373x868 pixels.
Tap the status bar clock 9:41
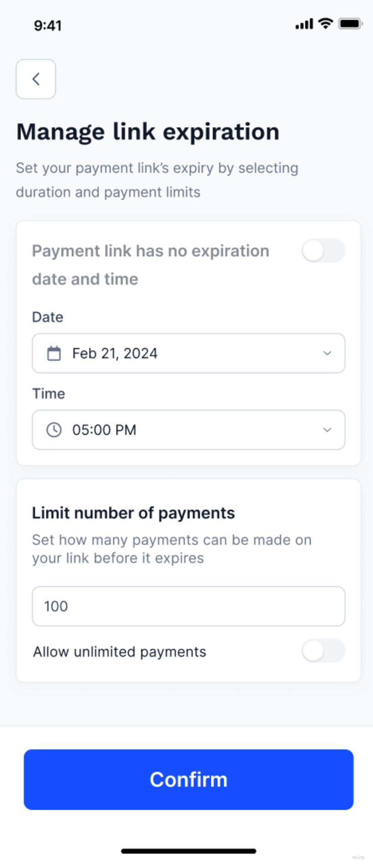pyautogui.click(x=48, y=25)
